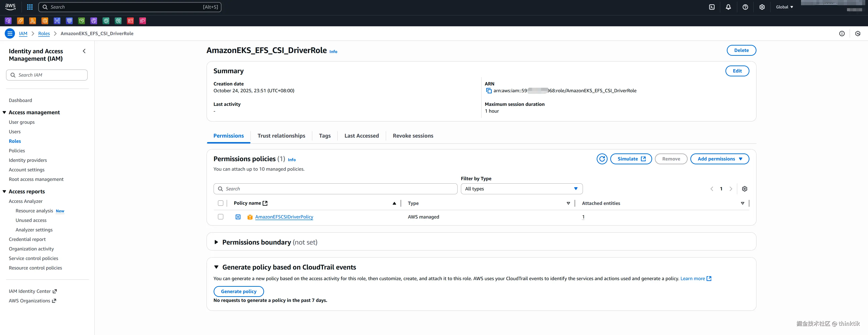Screen dimensions: 868x335
Task: Switch to the Last Accessed tab
Action: click(361, 136)
